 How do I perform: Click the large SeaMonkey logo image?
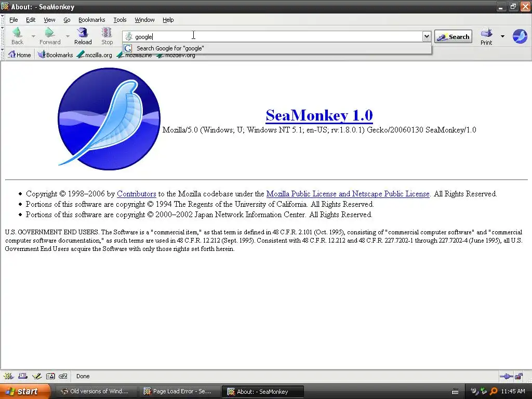[x=109, y=119]
